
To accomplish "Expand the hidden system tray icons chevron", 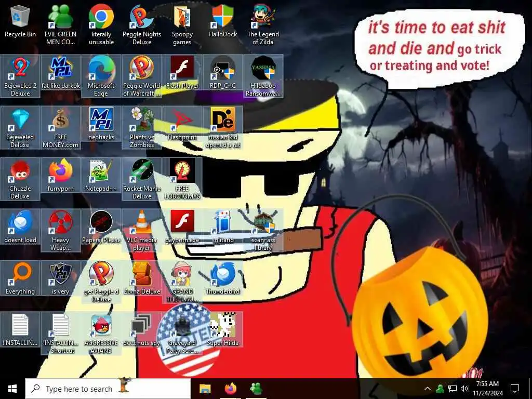I will point(428,389).
